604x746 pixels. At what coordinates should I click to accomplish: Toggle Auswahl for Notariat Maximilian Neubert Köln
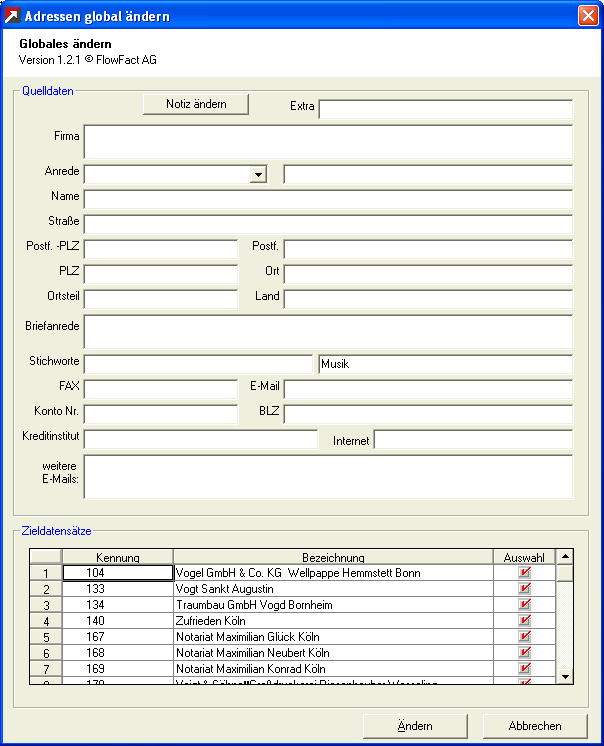525,652
